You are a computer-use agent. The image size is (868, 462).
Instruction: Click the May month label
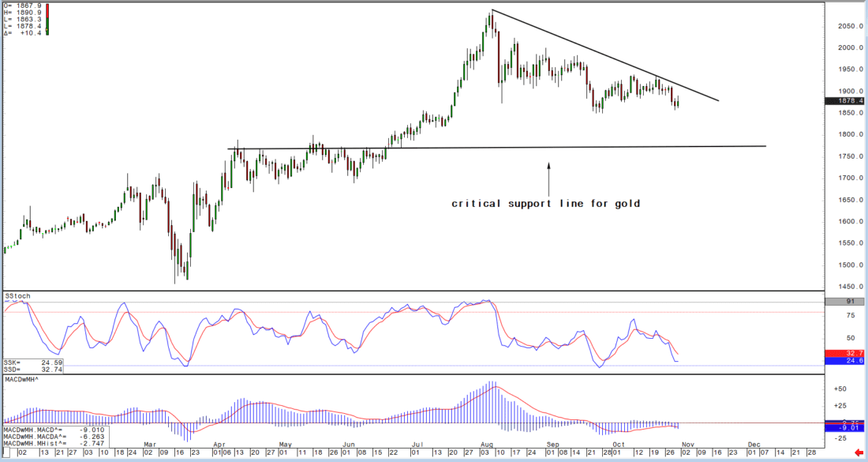(285, 445)
